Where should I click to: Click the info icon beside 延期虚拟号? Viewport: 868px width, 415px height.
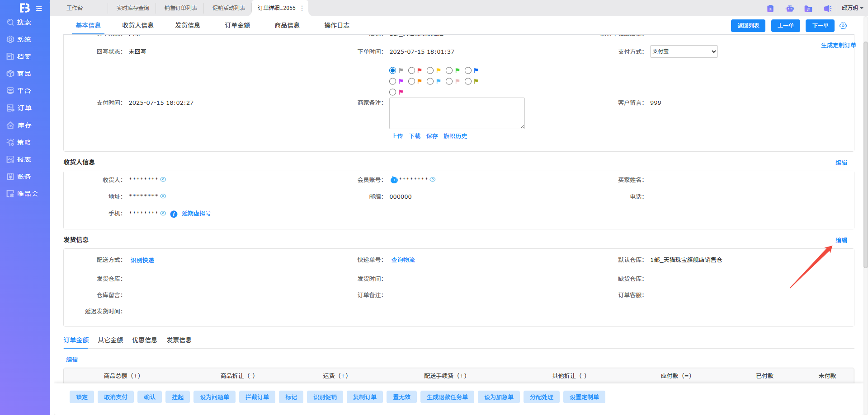[x=174, y=214]
